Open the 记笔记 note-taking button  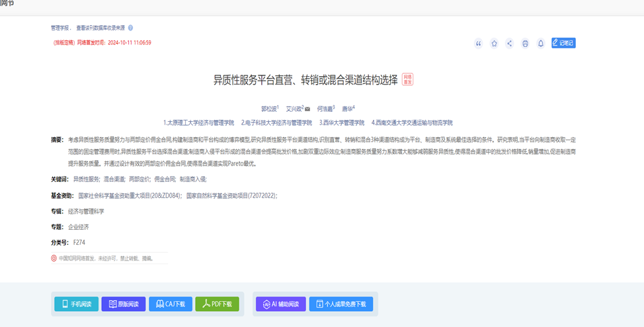click(x=563, y=43)
